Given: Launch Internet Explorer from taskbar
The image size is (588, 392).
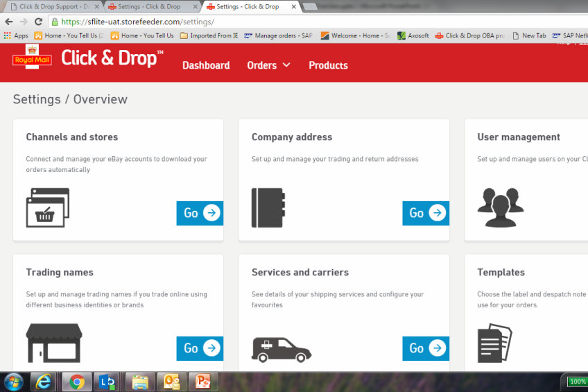Looking at the screenshot, I should pyautogui.click(x=43, y=382).
